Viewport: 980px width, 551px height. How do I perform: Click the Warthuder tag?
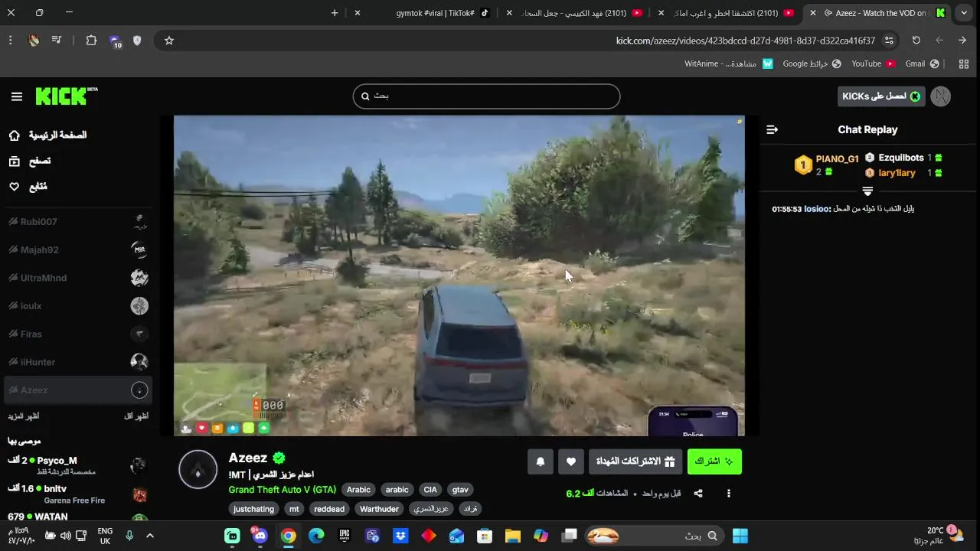pos(379,509)
